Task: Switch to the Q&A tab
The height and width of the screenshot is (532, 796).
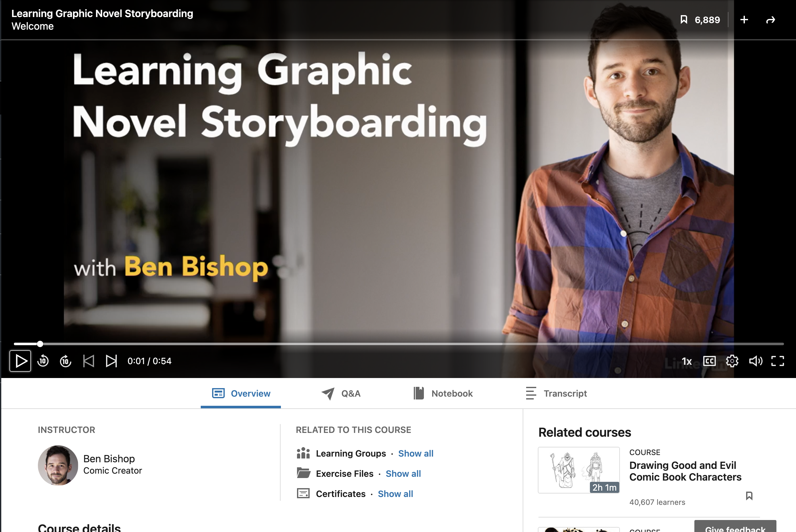Action: pyautogui.click(x=341, y=393)
